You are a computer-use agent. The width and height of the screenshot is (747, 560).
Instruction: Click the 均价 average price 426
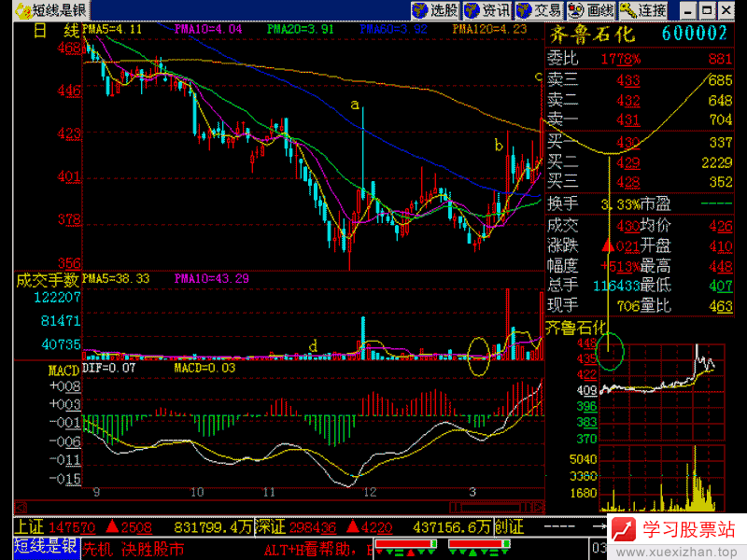(721, 226)
